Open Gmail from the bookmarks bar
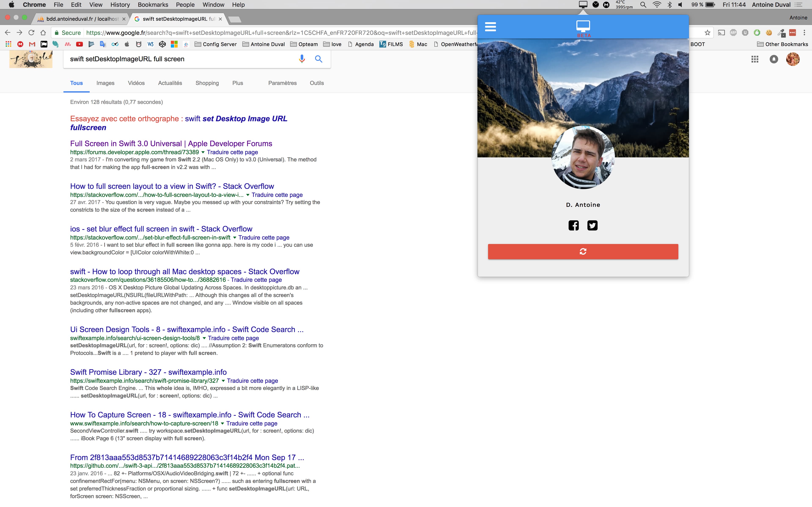This screenshot has height=507, width=812. point(32,44)
